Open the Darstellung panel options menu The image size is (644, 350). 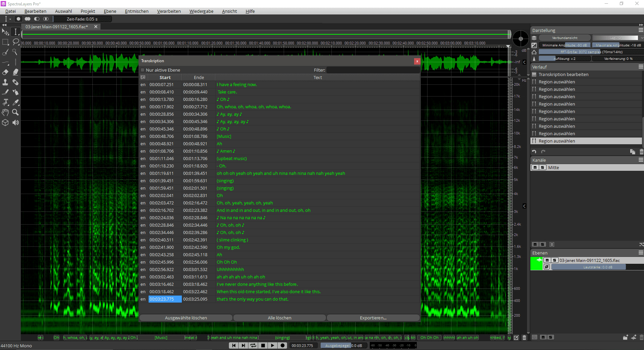coord(641,30)
